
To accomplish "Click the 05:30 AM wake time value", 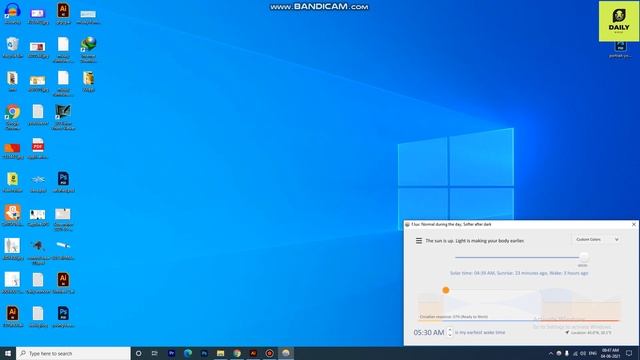I will pyautogui.click(x=429, y=333).
